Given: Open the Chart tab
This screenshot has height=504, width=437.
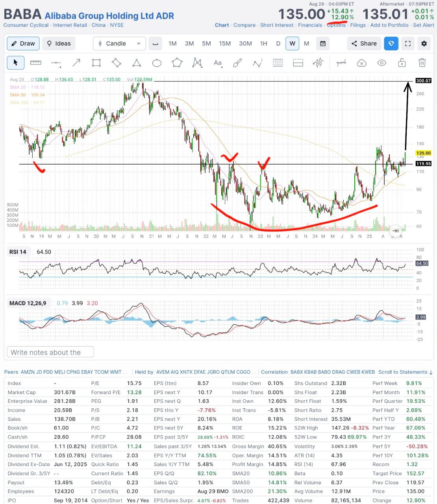Looking at the screenshot, I should 222,25.
